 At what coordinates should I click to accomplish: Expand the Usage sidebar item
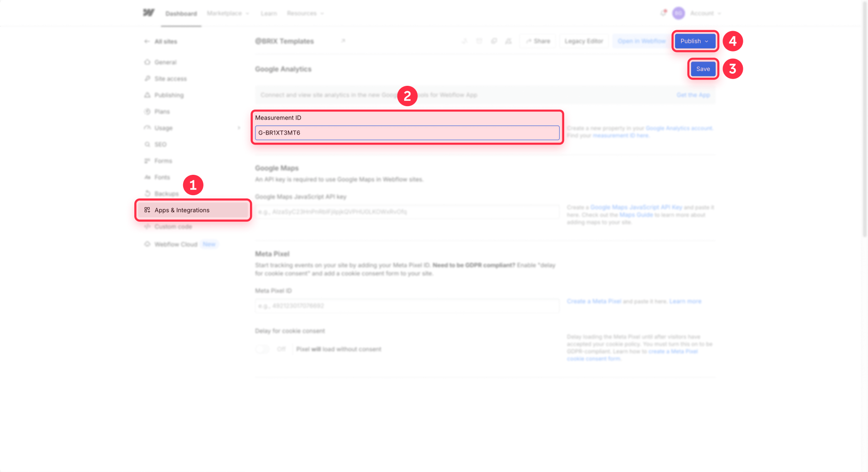click(x=239, y=128)
